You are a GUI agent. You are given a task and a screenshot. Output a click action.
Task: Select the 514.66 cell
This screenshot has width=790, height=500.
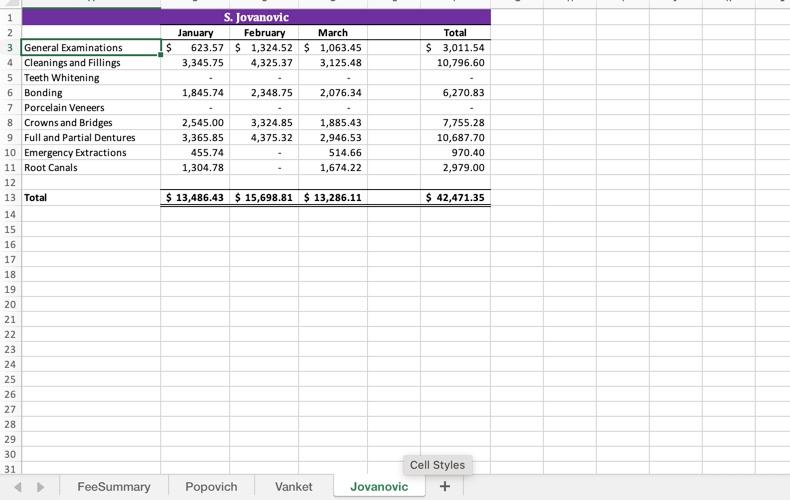pyautogui.click(x=333, y=153)
